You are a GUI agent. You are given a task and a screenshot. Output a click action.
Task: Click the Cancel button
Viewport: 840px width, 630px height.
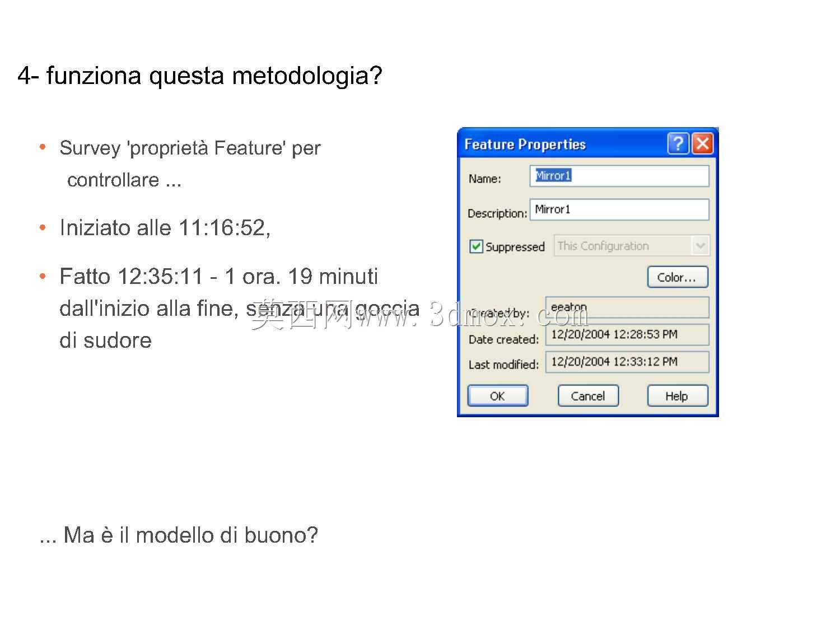pyautogui.click(x=588, y=396)
